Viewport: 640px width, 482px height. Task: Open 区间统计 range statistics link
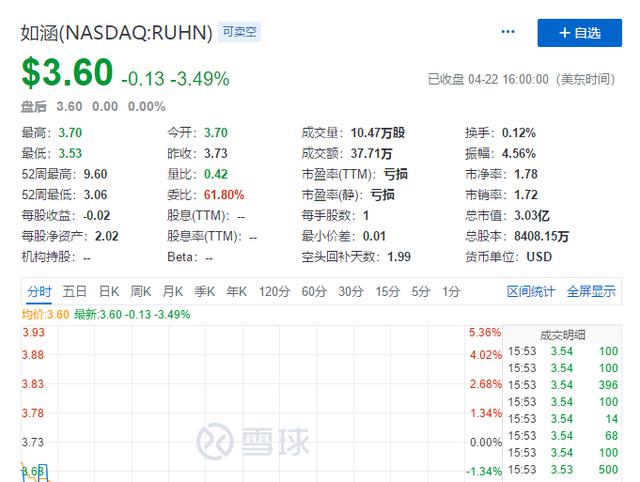point(531,291)
